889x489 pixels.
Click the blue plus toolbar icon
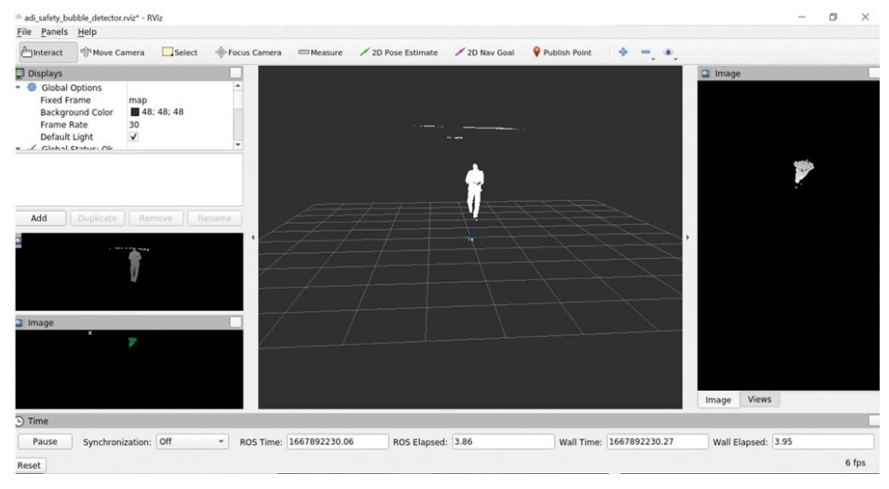pos(623,52)
